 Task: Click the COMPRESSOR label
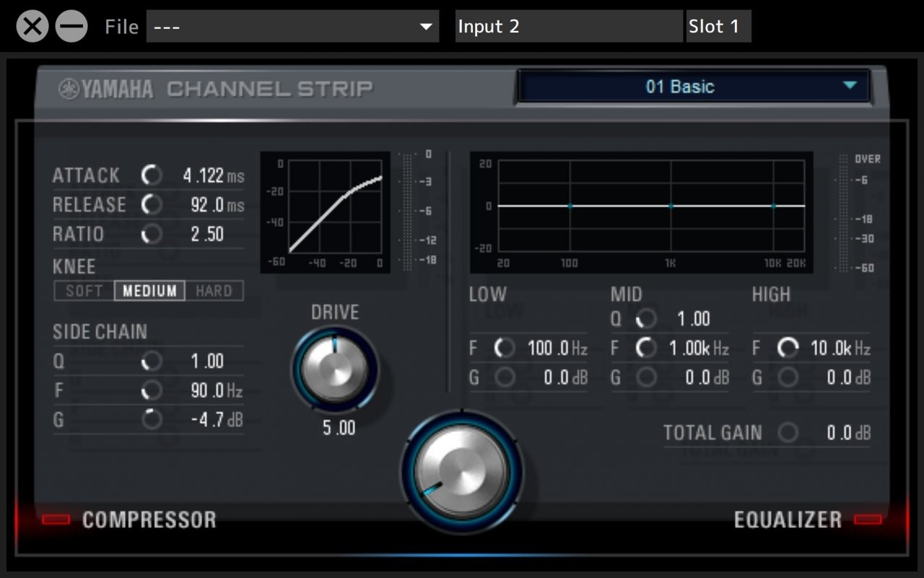(149, 519)
